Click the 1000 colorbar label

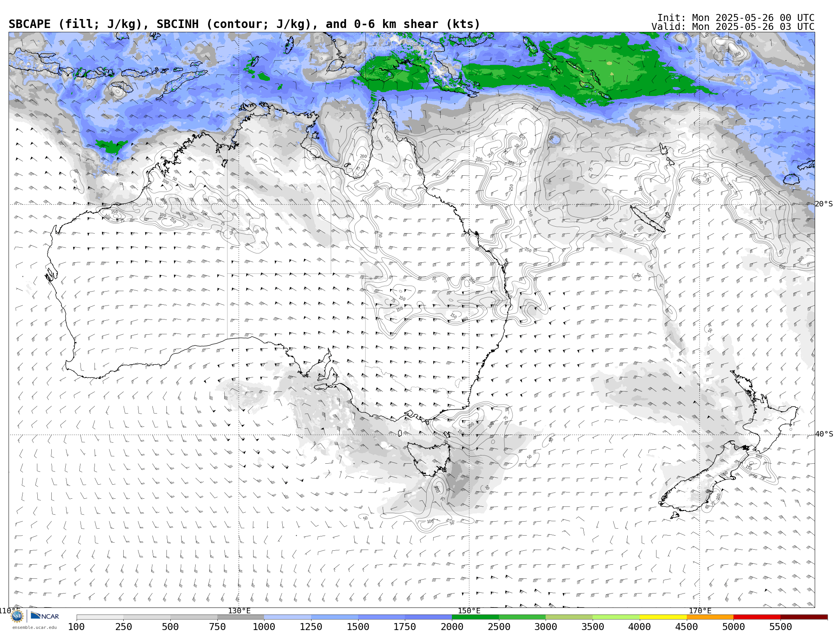264,627
